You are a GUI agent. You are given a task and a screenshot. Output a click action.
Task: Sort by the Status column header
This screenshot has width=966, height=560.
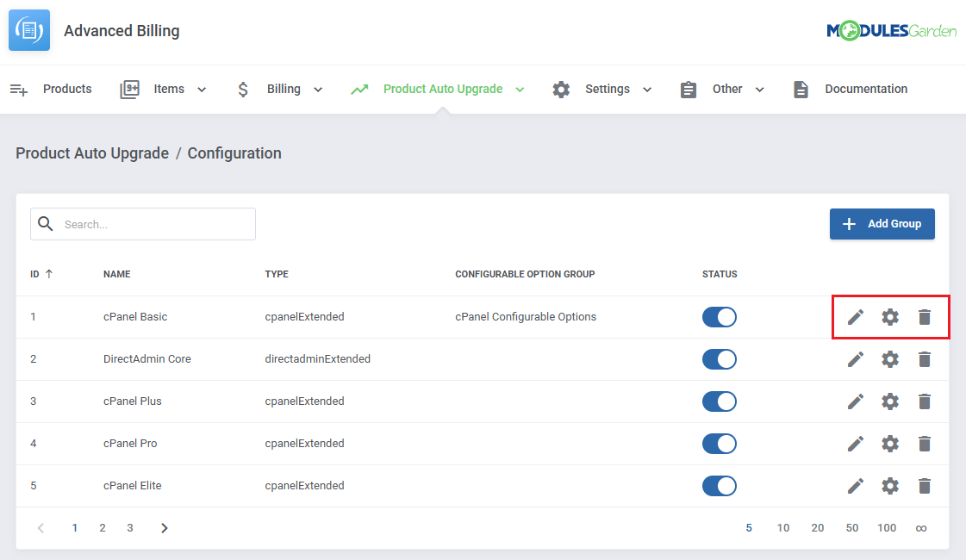720,274
